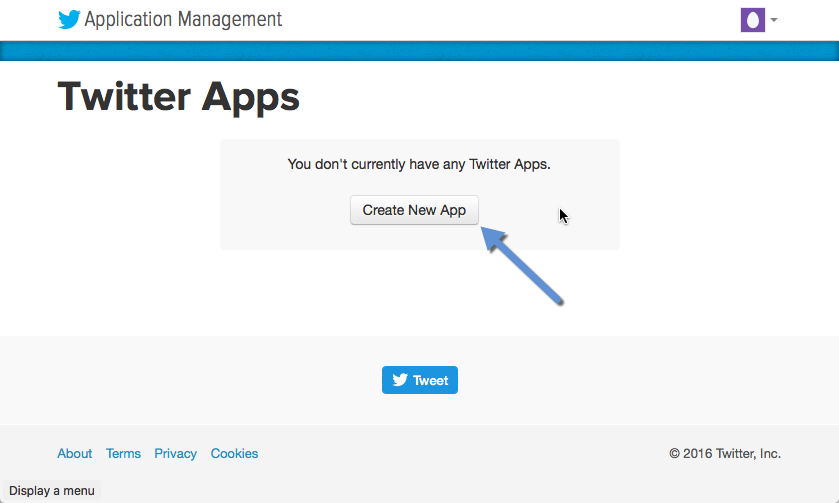Expand the account dropdown caret beside avatar
Screen dimensions: 839x503
point(774,20)
